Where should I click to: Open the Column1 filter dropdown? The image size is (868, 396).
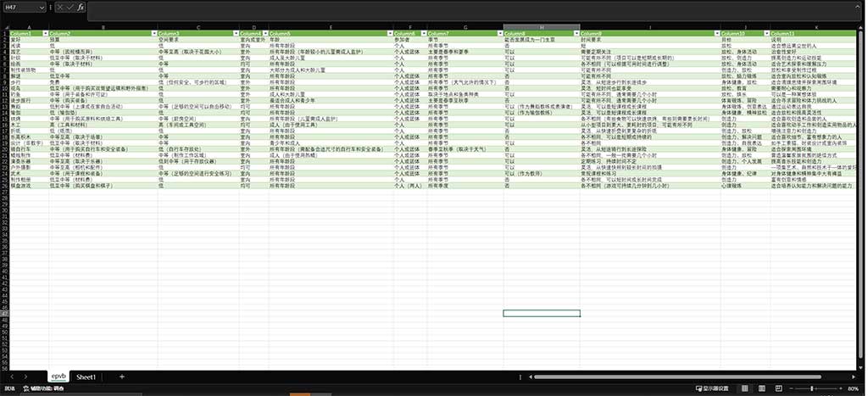[x=45, y=33]
